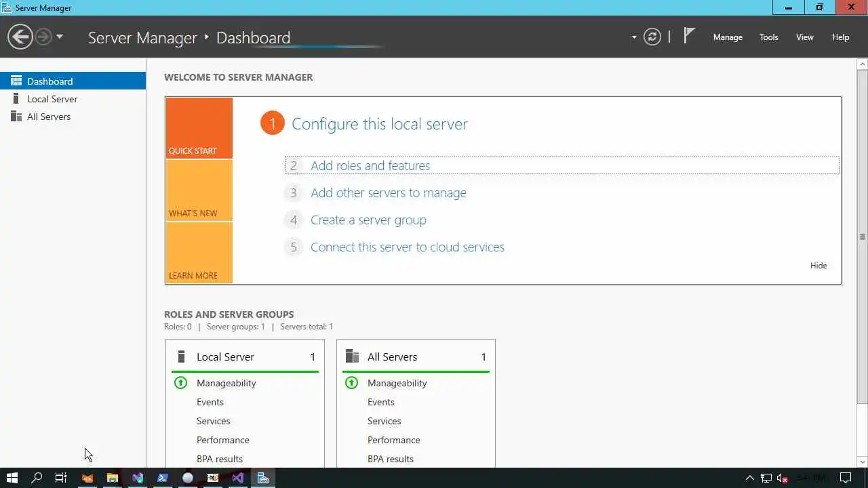Image resolution: width=868 pixels, height=488 pixels.
Task: Click Add roles and features link
Action: pyautogui.click(x=370, y=165)
